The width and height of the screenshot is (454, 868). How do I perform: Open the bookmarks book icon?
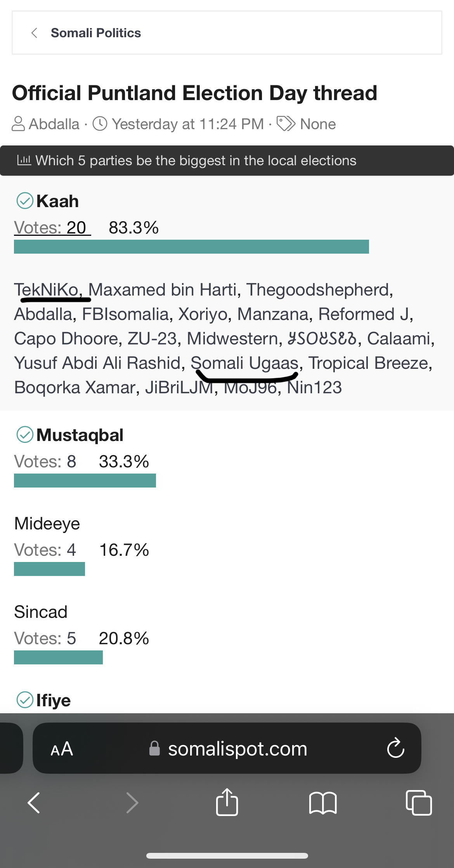[x=323, y=803]
